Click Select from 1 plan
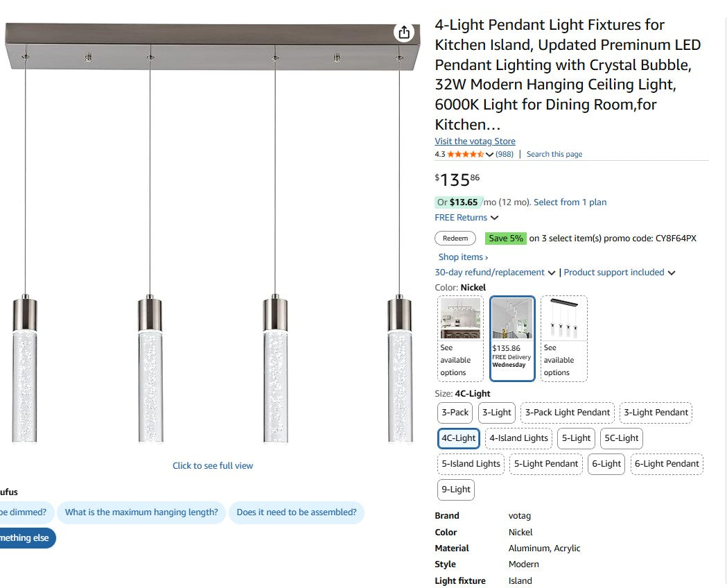The image size is (727, 588). click(x=570, y=202)
